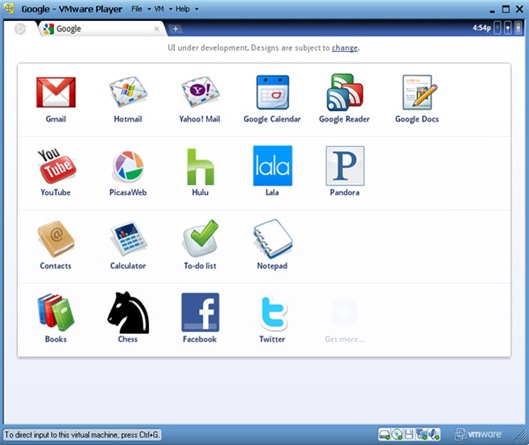Image resolution: width=529 pixels, height=445 pixels.
Task: Open the Help menu
Action: click(183, 9)
